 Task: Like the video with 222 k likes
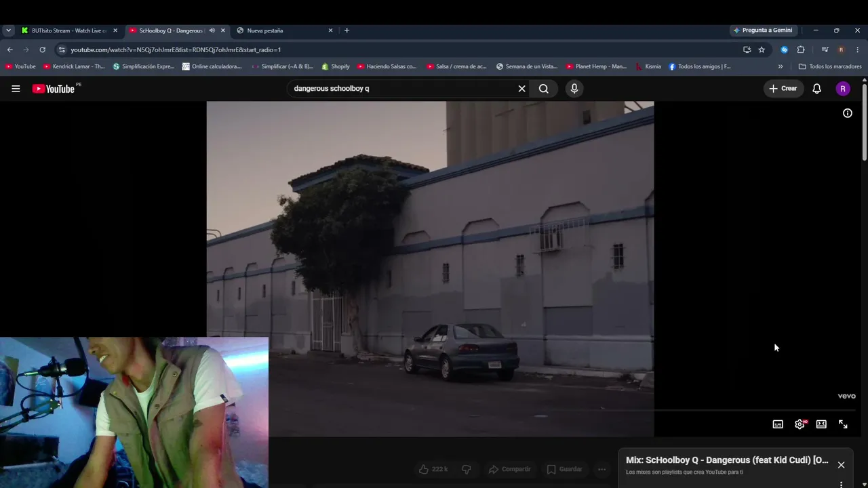tap(433, 469)
